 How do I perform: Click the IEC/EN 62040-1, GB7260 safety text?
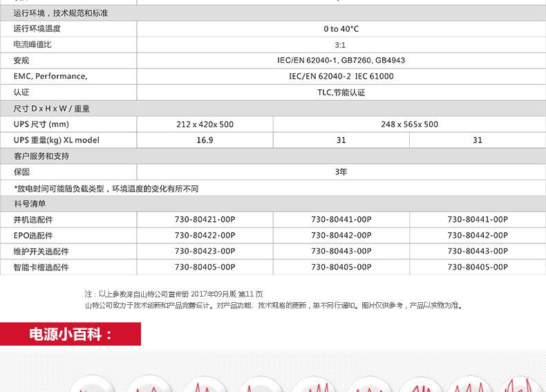click(x=341, y=60)
